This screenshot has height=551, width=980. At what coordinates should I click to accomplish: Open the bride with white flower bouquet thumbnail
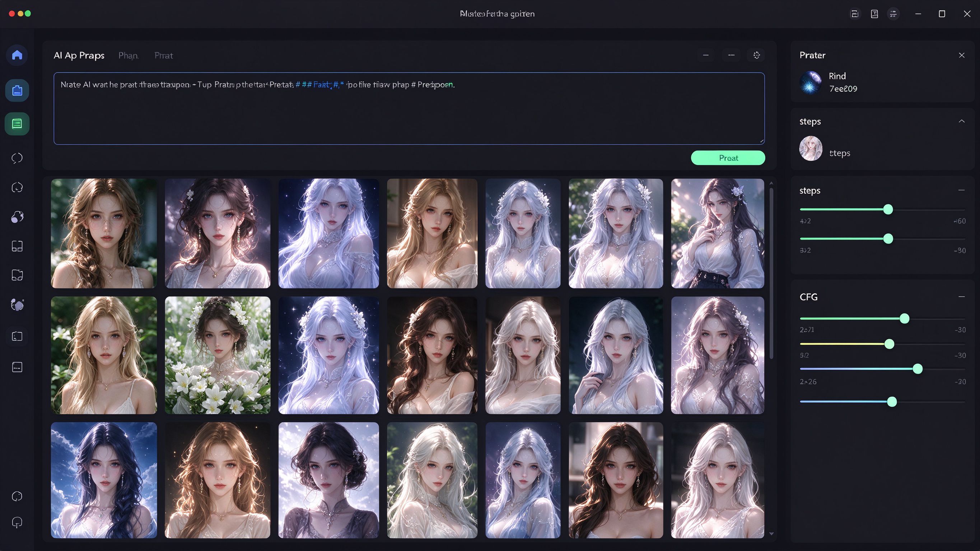point(218,355)
